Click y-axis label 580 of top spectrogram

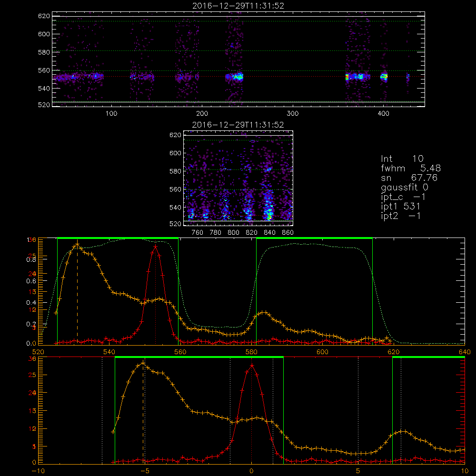(x=44, y=52)
